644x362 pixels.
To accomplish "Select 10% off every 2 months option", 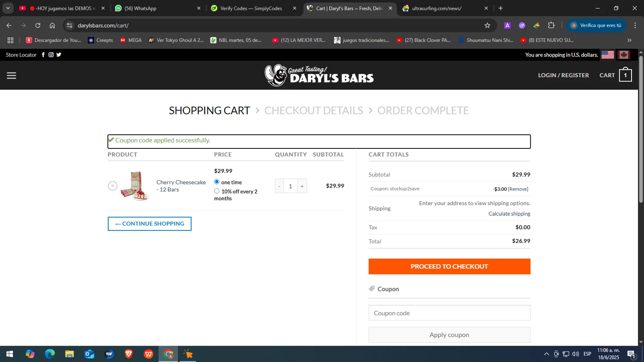I will 217,191.
